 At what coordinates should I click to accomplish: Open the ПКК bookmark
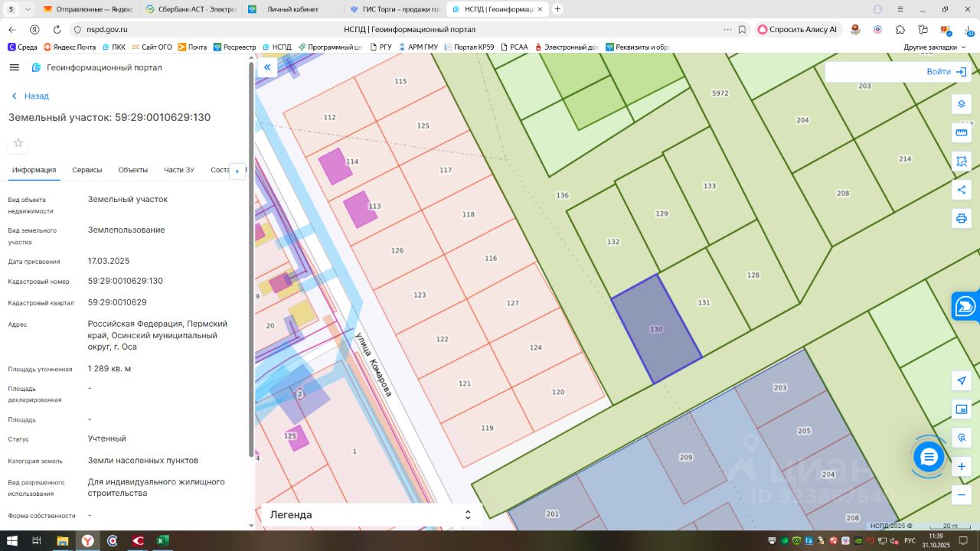(x=114, y=47)
